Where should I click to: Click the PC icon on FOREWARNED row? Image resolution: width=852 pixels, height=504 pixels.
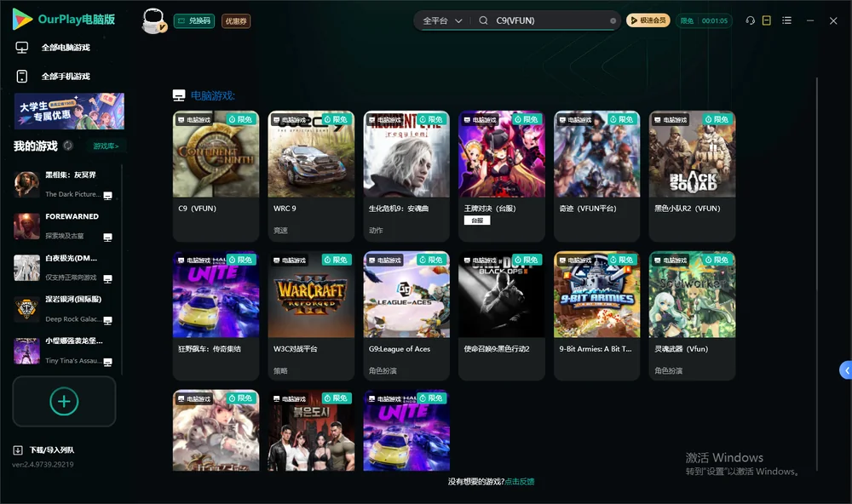107,237
